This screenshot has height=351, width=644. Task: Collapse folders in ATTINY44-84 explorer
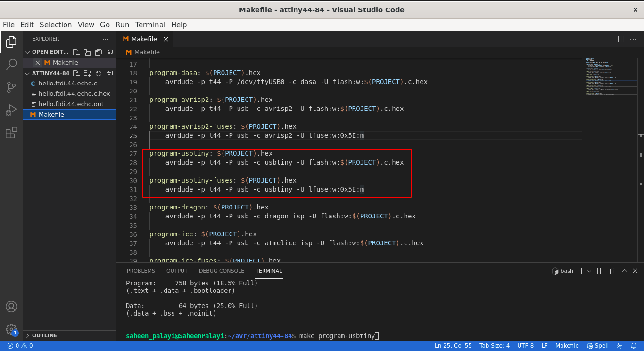(x=110, y=74)
